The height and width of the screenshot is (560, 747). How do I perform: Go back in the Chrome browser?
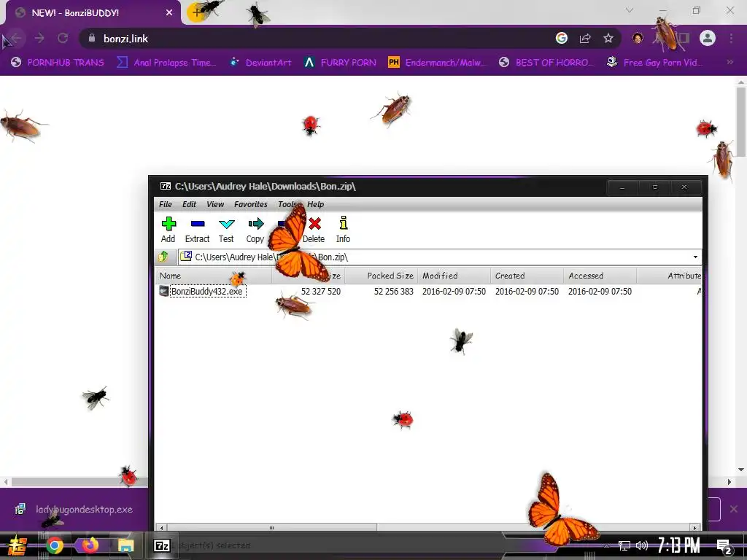pos(17,38)
